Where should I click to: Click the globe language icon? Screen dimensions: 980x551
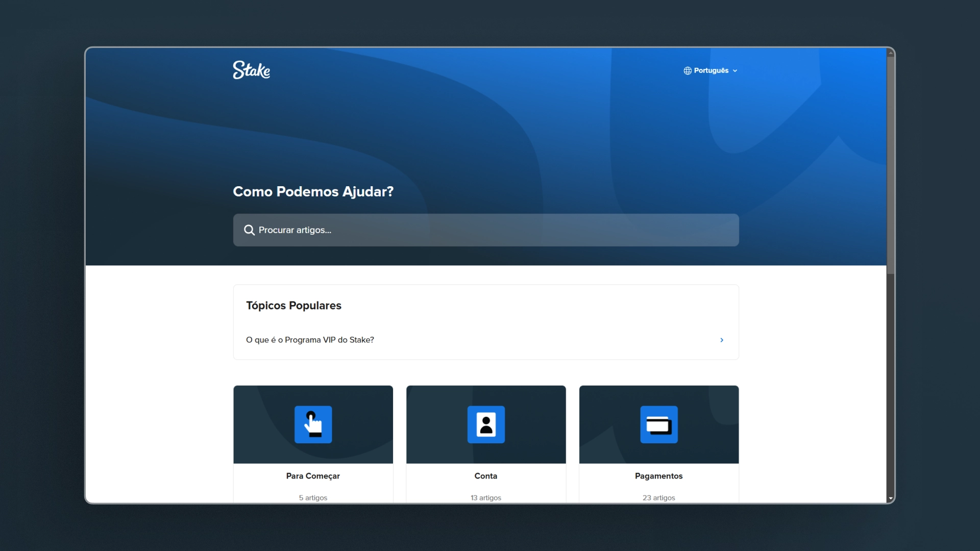tap(688, 71)
